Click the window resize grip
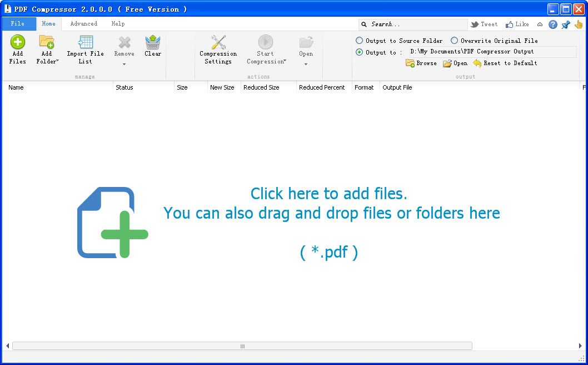The width and height of the screenshot is (588, 365). [581, 358]
